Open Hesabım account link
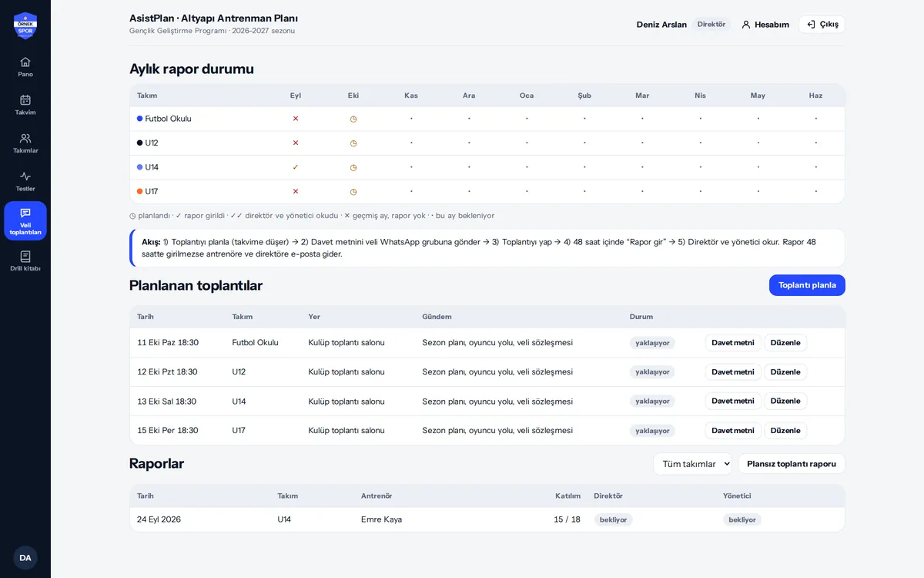 pyautogui.click(x=765, y=25)
